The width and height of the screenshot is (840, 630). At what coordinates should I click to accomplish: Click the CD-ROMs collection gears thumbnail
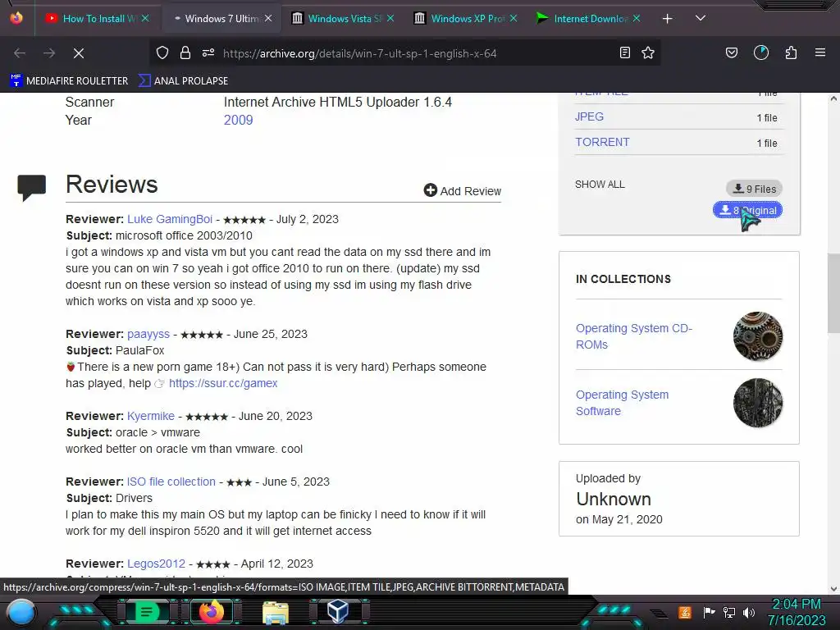(758, 336)
